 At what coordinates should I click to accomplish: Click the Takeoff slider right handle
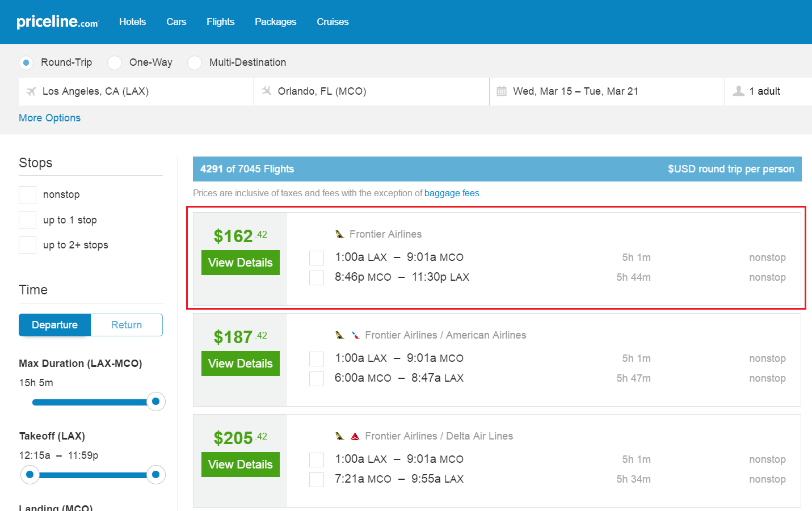[156, 475]
